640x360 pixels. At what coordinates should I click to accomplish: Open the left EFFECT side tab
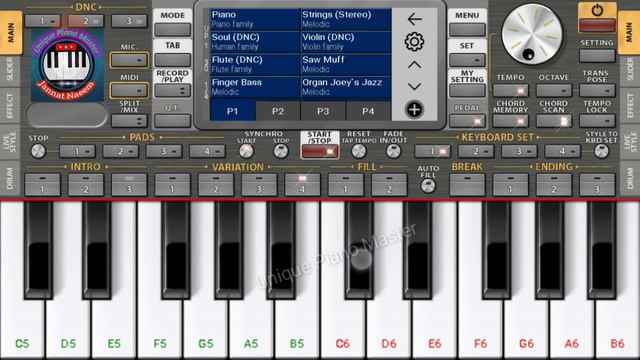10,105
